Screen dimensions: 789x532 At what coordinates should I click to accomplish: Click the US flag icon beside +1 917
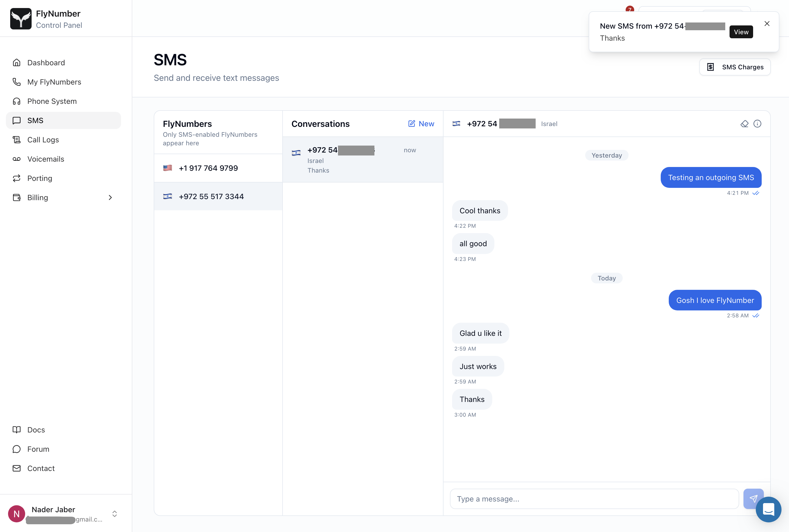pyautogui.click(x=168, y=168)
